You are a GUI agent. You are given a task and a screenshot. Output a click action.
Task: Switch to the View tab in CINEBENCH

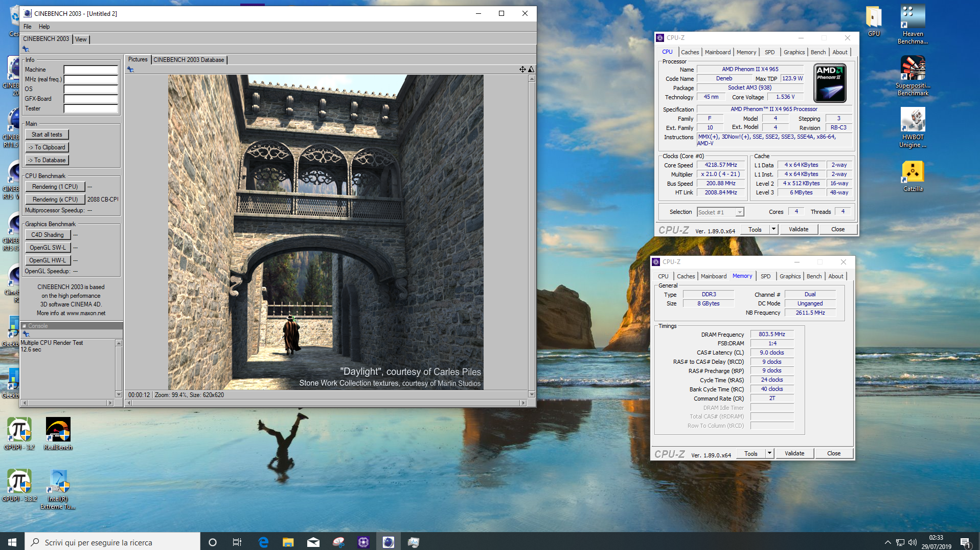click(x=81, y=39)
